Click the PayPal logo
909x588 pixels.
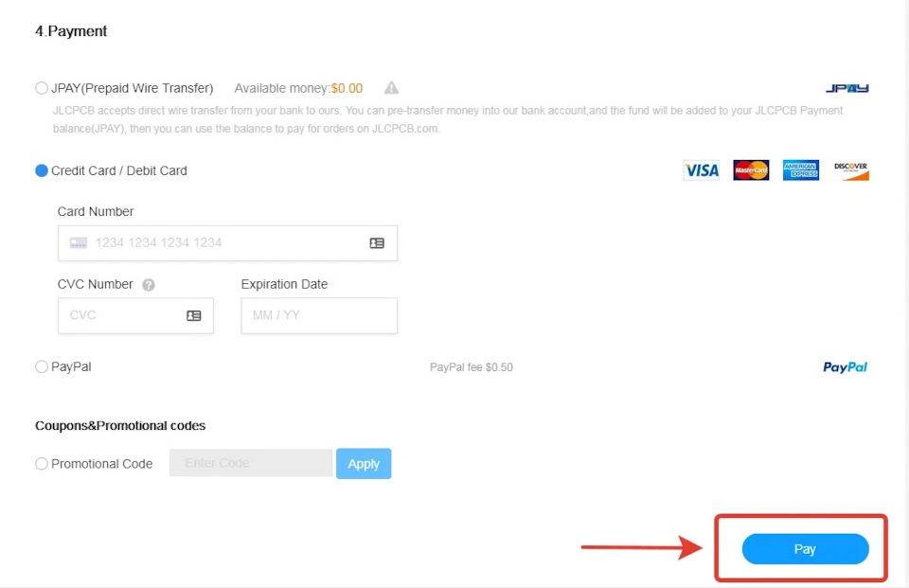845,367
